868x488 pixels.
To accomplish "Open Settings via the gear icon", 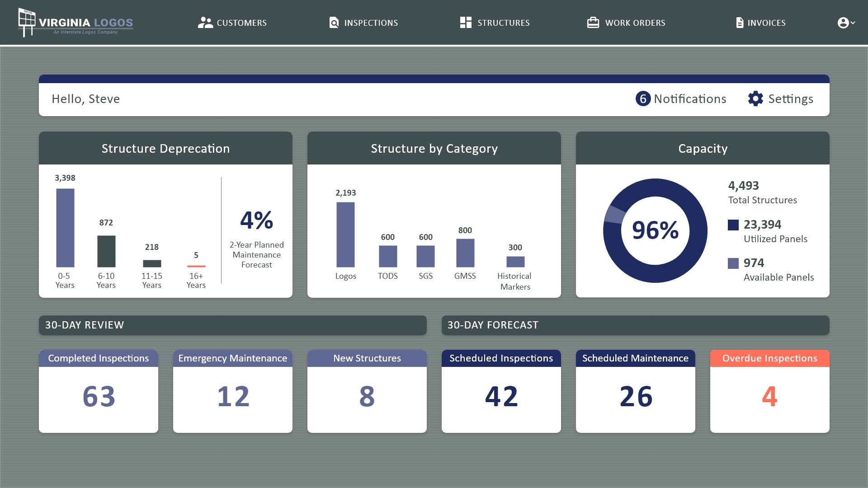I will coord(755,99).
